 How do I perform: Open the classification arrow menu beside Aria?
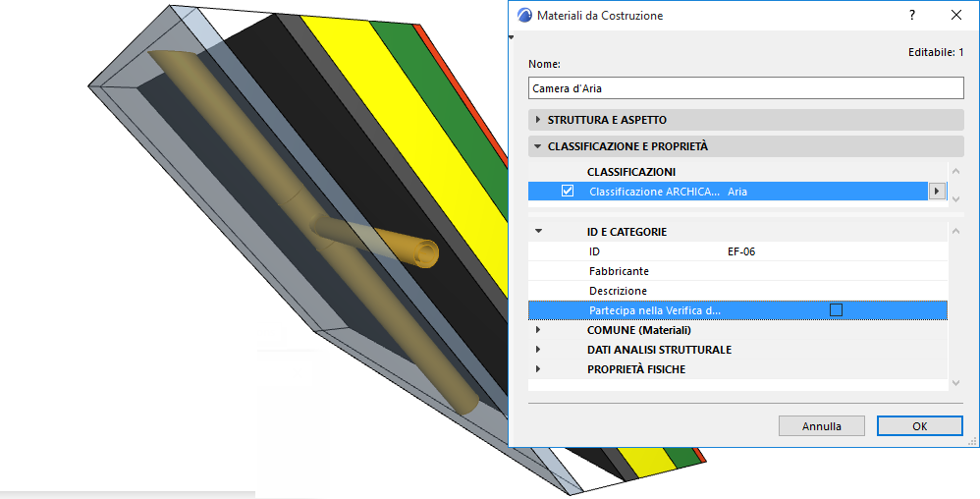936,192
